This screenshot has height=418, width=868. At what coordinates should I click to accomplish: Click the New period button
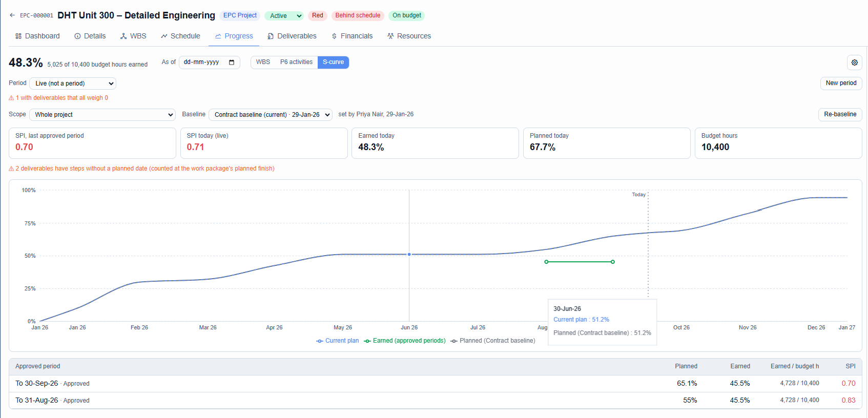point(841,83)
